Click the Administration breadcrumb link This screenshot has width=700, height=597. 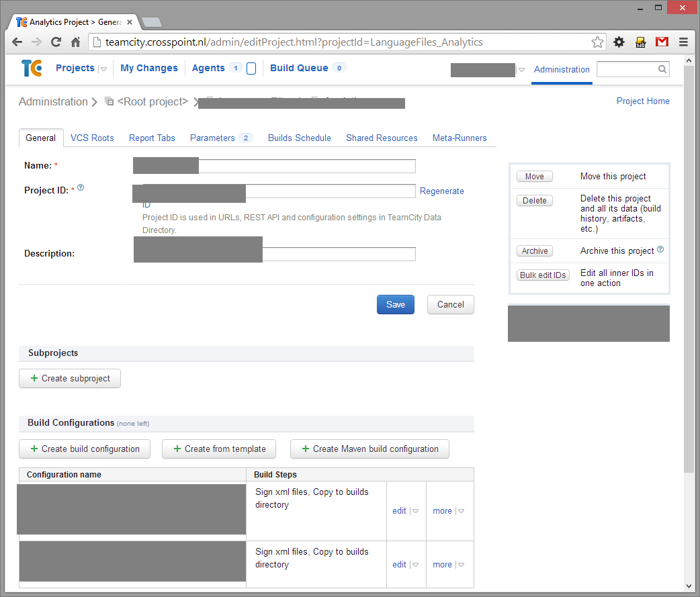[x=53, y=101]
